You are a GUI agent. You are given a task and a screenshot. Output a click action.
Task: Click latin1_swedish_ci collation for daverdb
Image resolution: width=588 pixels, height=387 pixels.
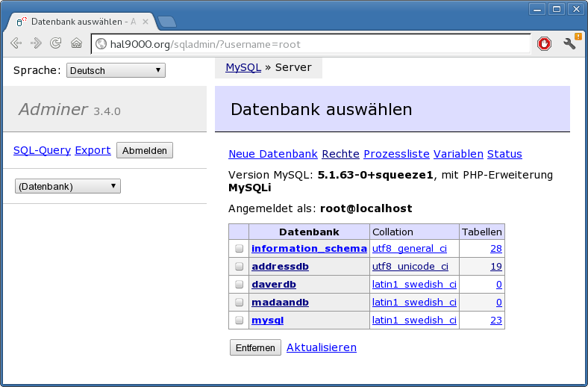(414, 285)
